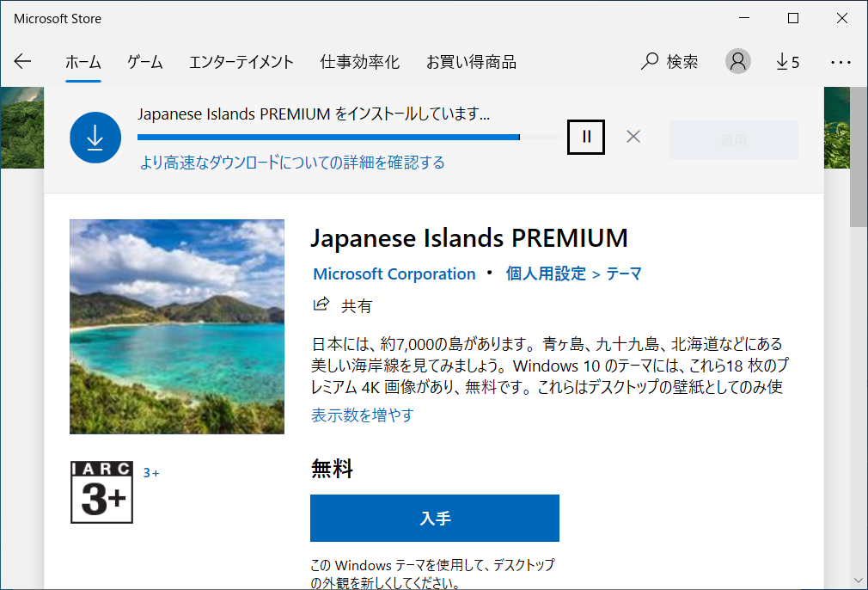Click the IARC 3+ rating badge
The height and width of the screenshot is (590, 868).
(102, 492)
